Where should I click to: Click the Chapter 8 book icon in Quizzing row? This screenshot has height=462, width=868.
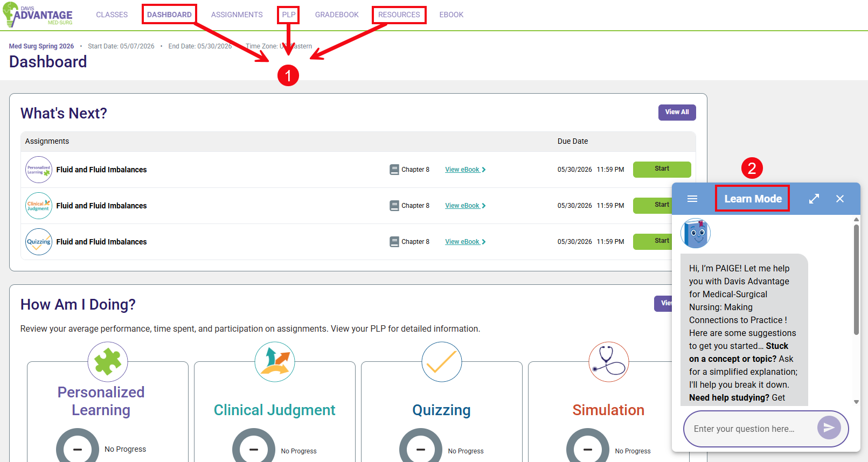394,242
